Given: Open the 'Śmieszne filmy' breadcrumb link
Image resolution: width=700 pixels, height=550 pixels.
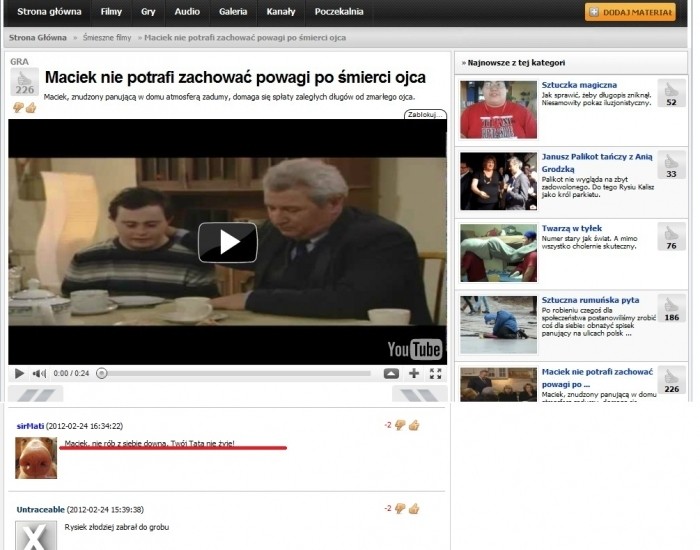Looking at the screenshot, I should tap(109, 37).
